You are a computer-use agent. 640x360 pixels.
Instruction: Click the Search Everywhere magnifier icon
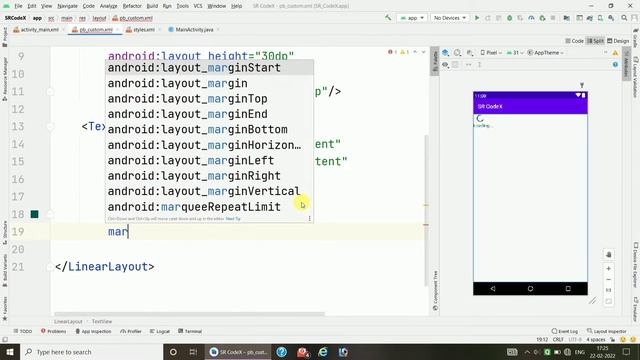tap(624, 18)
